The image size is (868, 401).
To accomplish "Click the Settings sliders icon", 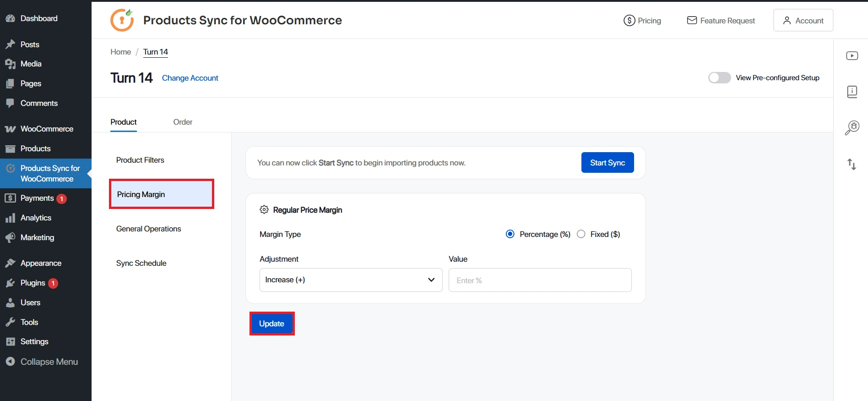I will click(10, 341).
